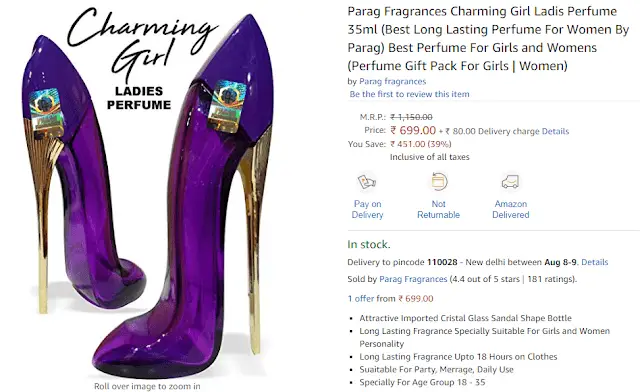640x392 pixels.
Task: Click 'Roll over image to zoom in' caption
Action: (x=147, y=386)
